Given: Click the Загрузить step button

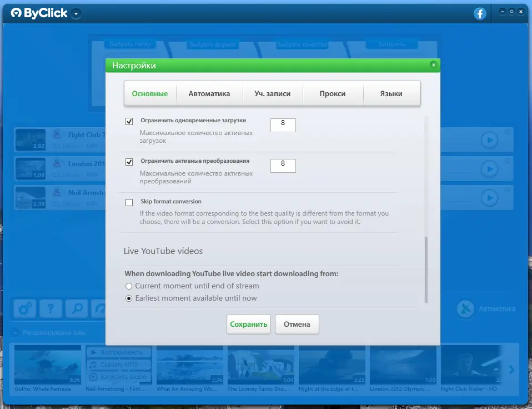Looking at the screenshot, I should click(x=392, y=44).
